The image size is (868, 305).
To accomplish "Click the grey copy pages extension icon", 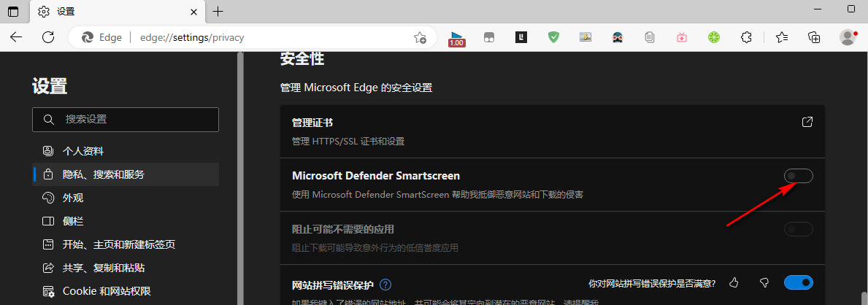I will tap(649, 38).
